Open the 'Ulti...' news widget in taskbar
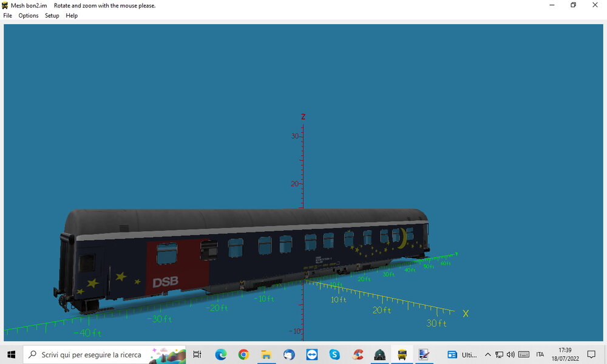This screenshot has width=607, height=364. [462, 354]
